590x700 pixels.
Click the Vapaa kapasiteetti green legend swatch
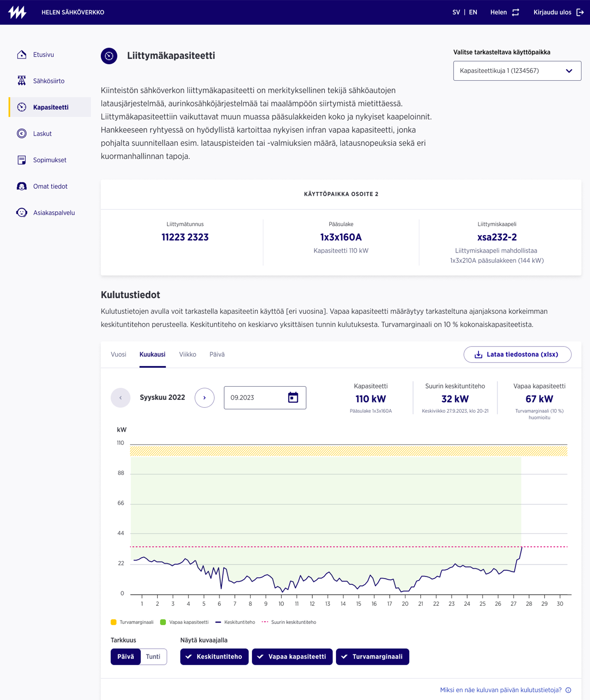coord(163,622)
